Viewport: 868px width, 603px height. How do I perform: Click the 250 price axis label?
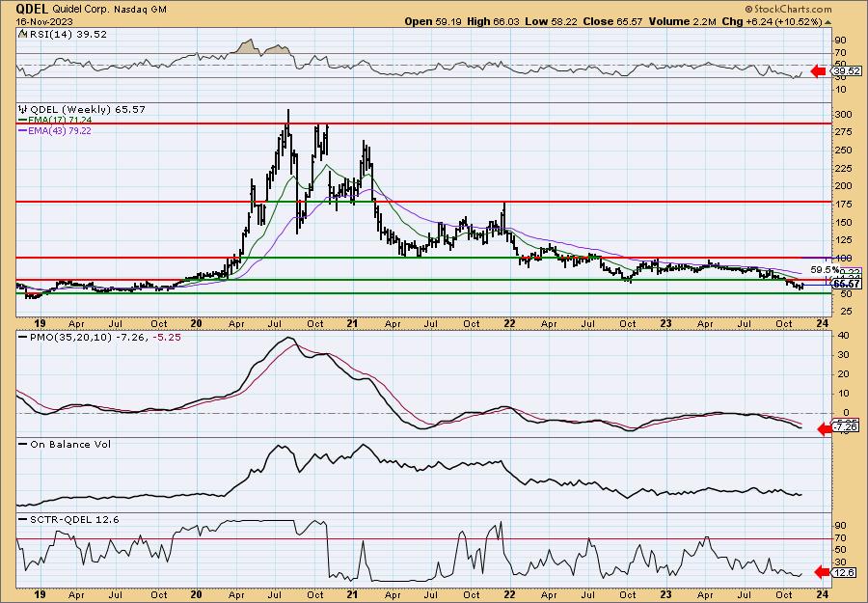pos(844,151)
